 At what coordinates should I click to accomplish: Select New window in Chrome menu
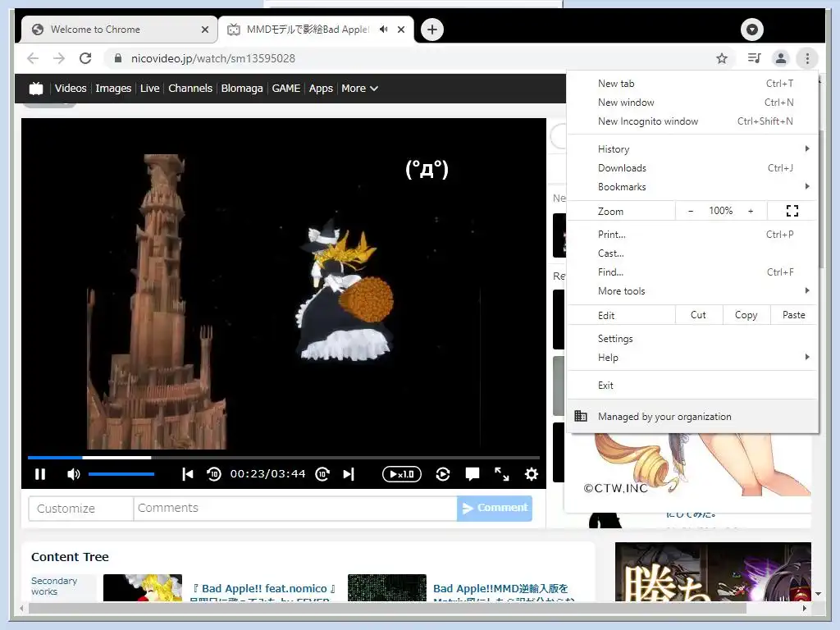point(692,103)
